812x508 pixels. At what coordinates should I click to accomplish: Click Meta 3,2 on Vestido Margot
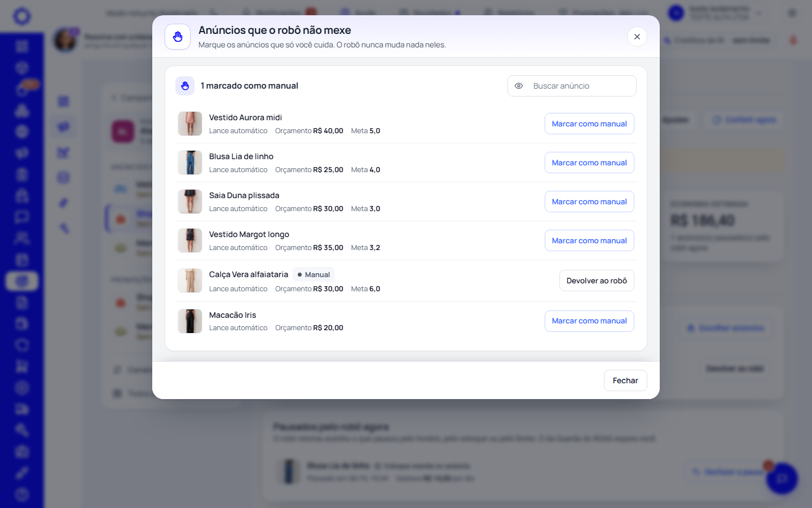click(365, 247)
